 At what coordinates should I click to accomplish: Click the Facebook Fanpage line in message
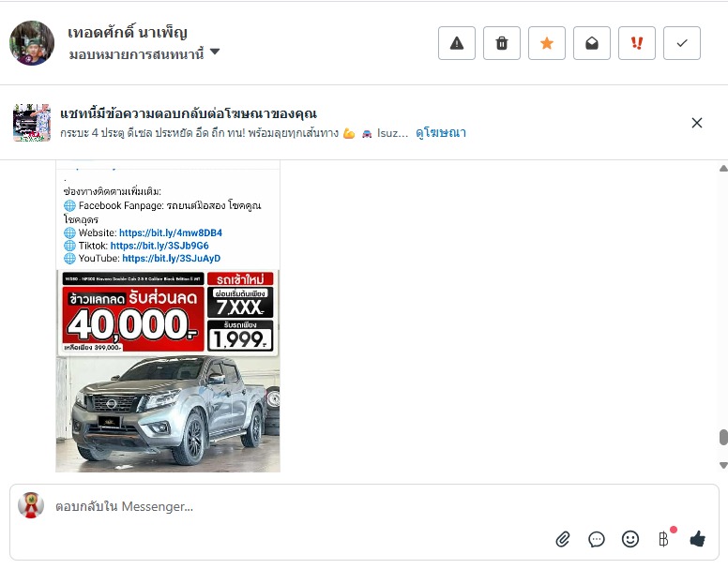click(162, 212)
